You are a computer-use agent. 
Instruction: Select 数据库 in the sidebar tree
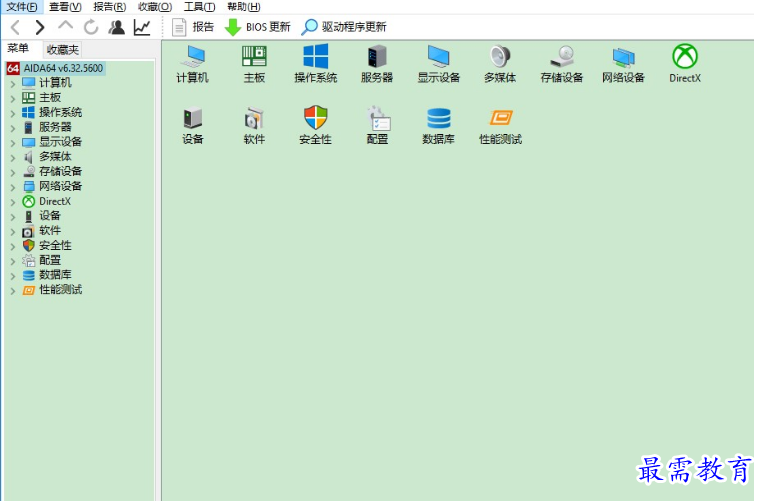point(47,275)
